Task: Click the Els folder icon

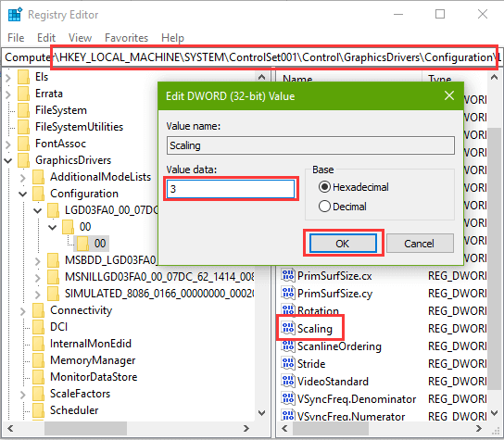Action: point(23,77)
